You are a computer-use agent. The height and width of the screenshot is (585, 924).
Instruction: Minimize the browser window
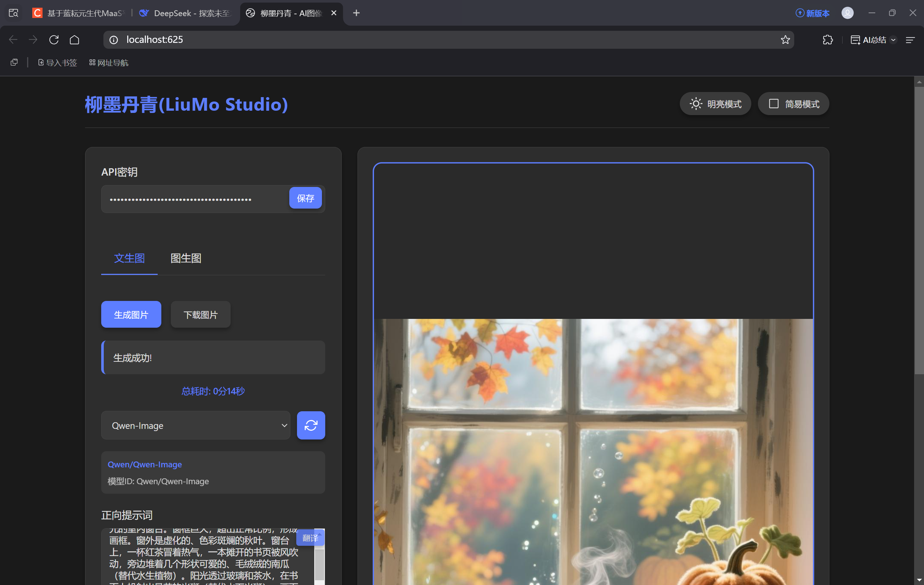pyautogui.click(x=872, y=13)
